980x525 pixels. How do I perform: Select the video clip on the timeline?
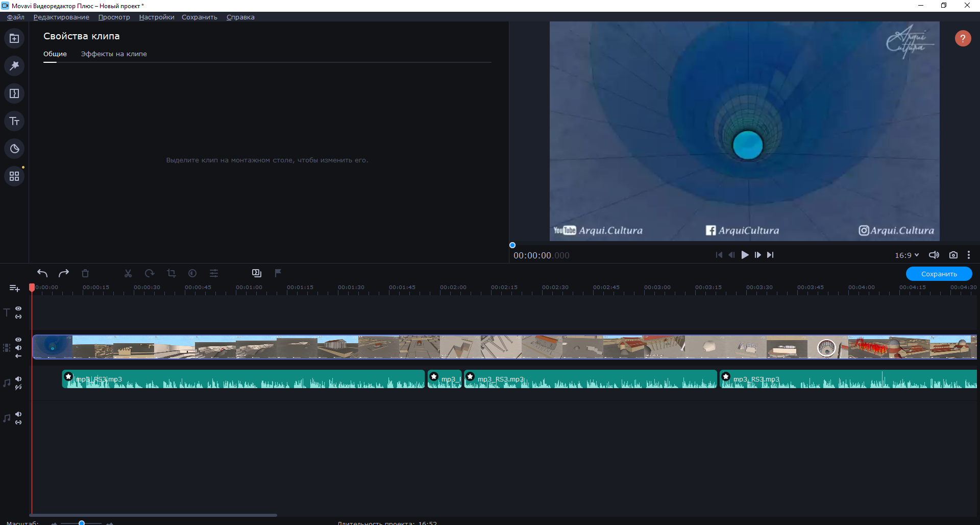pos(505,347)
